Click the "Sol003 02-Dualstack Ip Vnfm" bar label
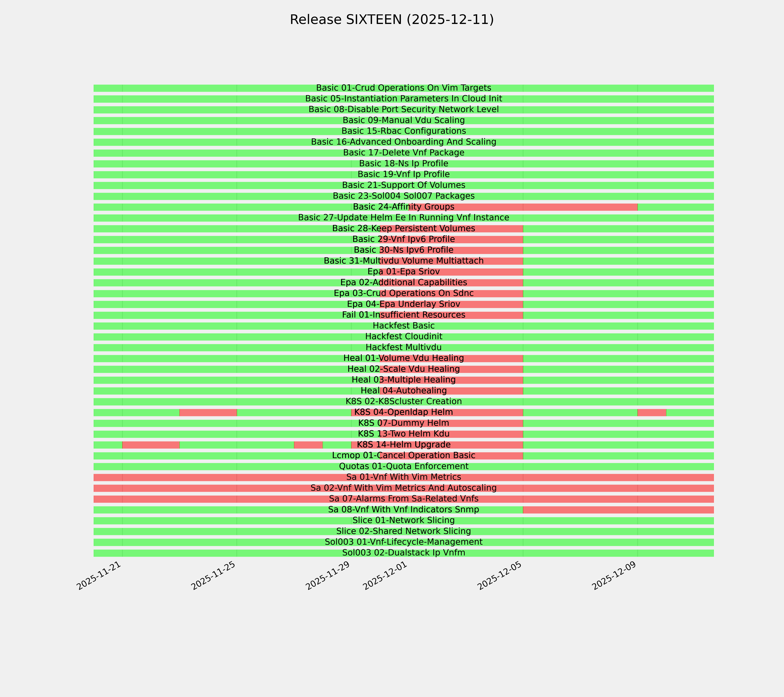Screen dimensions: 784x697 coord(403,553)
